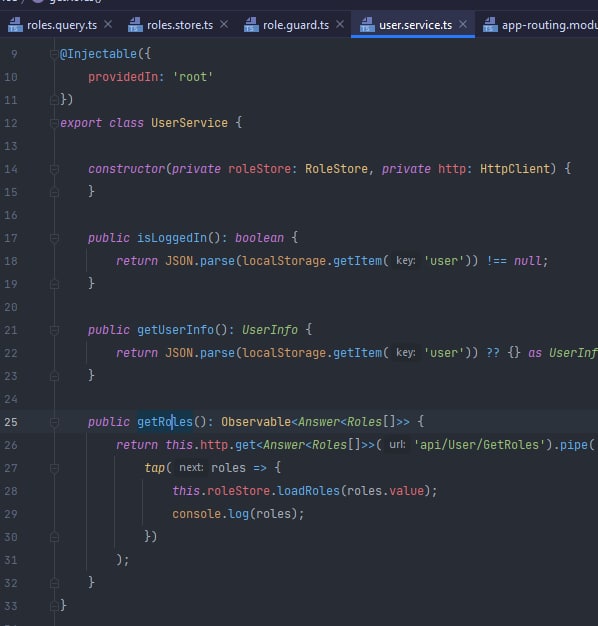598x626 pixels.
Task: Click the user.service.ts TypeScript file icon
Action: (x=367, y=25)
